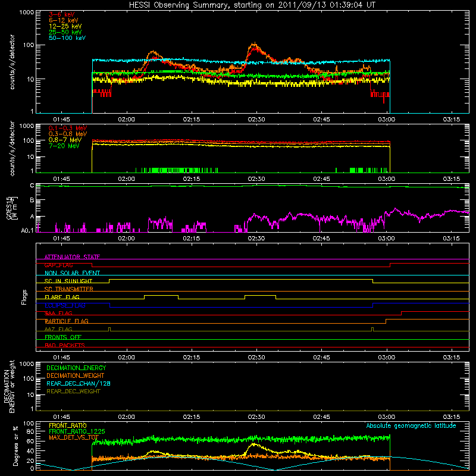Click the DECIMATION_ENERGY legend label
This screenshot has width=476, height=476.
(76, 368)
